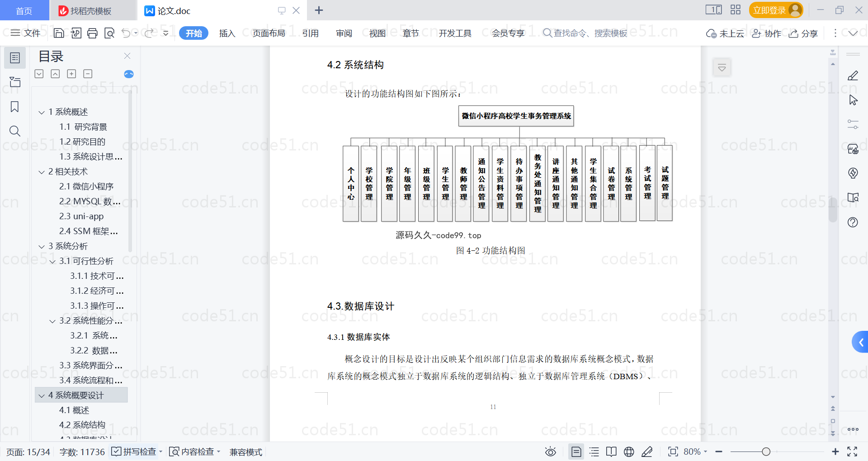Viewport: 868px width, 461px height.
Task: Open the undo history dropdown arrow
Action: (x=136, y=33)
